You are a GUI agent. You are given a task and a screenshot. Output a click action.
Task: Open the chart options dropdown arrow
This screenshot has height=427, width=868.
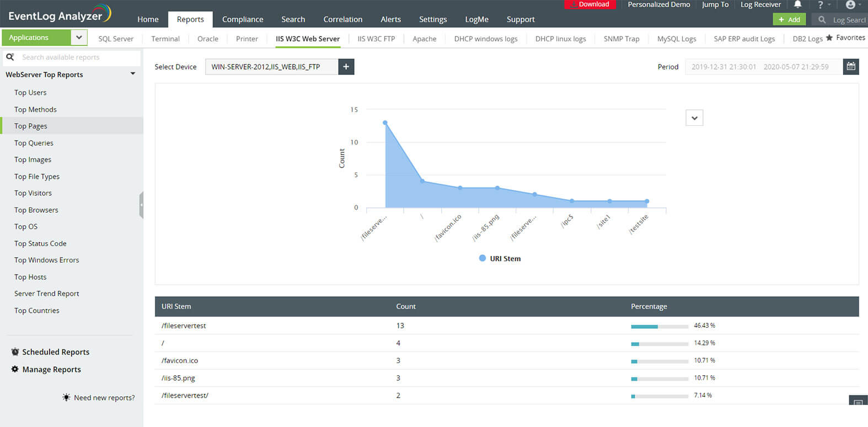(x=694, y=118)
